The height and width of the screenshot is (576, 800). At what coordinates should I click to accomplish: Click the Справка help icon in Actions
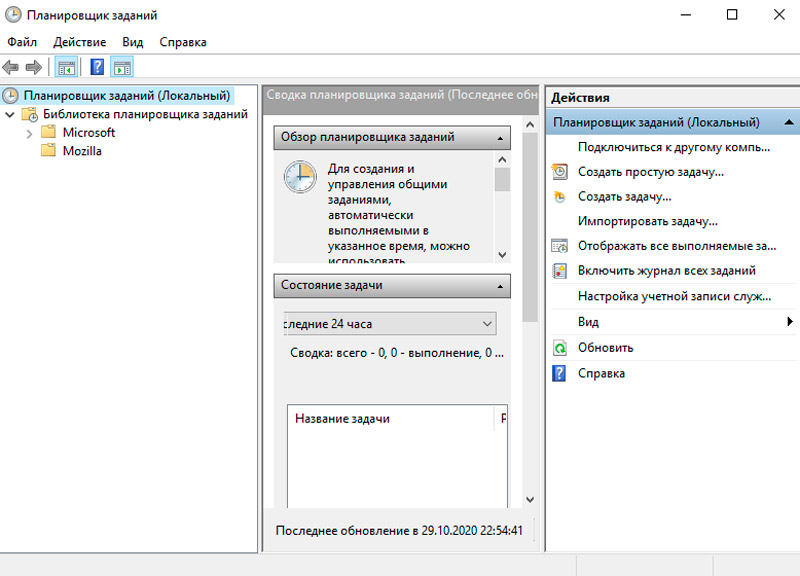click(x=559, y=373)
